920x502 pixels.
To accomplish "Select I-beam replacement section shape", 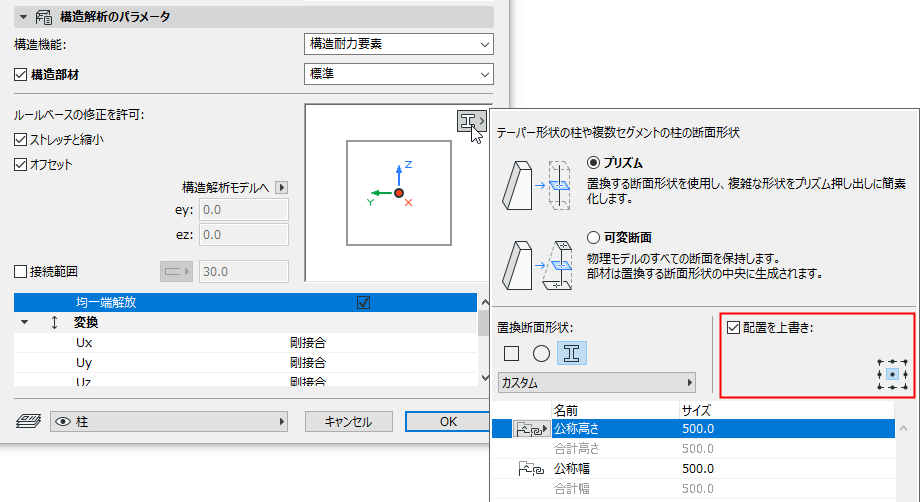I will (571, 354).
